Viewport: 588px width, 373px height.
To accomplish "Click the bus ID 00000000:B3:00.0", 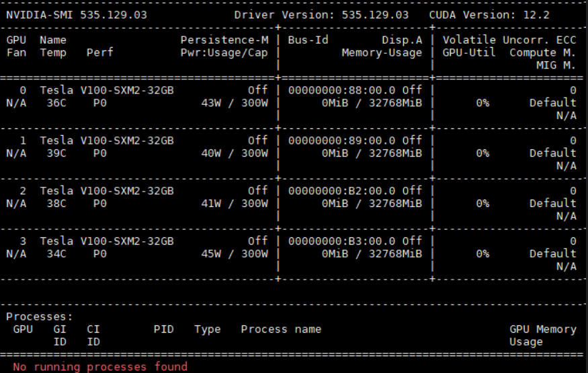I will coord(341,241).
